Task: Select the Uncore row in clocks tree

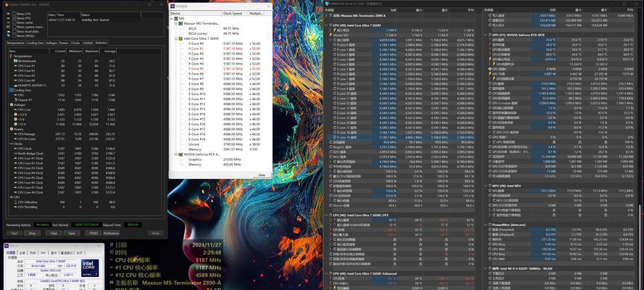Action: click(220, 144)
